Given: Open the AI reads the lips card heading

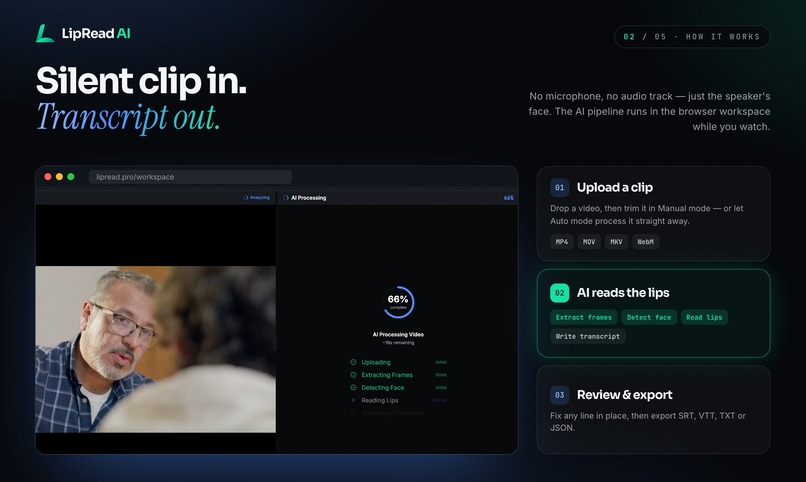Looking at the screenshot, I should pyautogui.click(x=623, y=293).
